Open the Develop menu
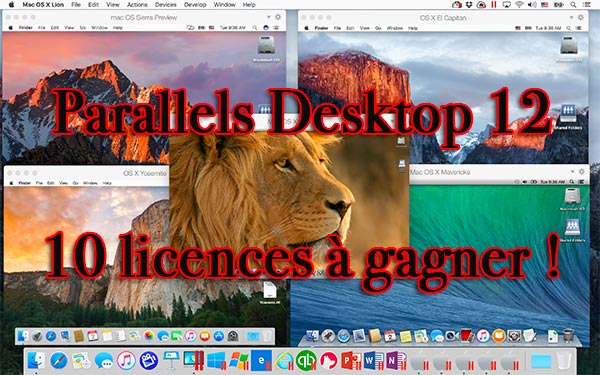The image size is (600, 375). tap(195, 5)
